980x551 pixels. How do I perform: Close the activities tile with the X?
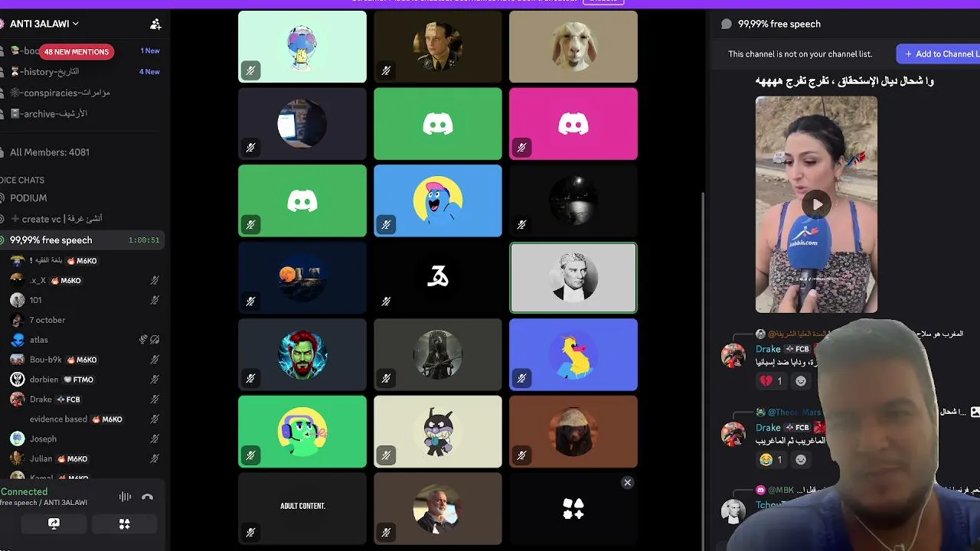coord(627,483)
